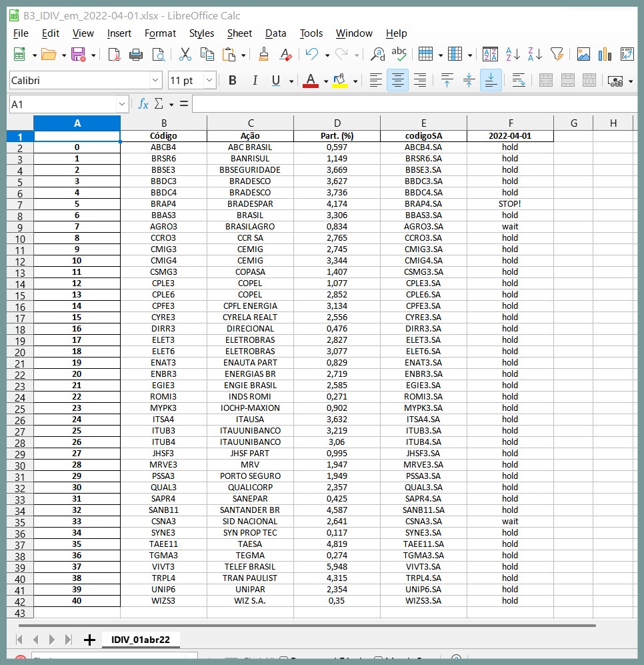Toggle Align Top

(447, 80)
